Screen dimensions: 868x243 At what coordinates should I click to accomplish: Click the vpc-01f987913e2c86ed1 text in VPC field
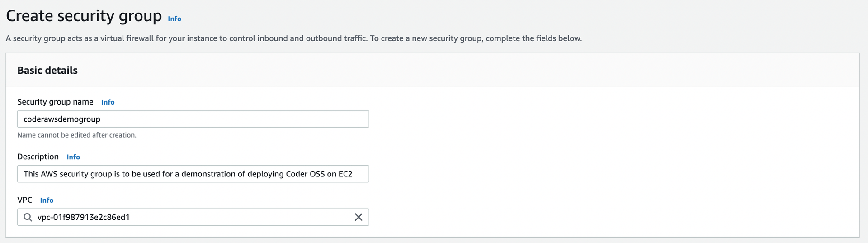(x=84, y=217)
